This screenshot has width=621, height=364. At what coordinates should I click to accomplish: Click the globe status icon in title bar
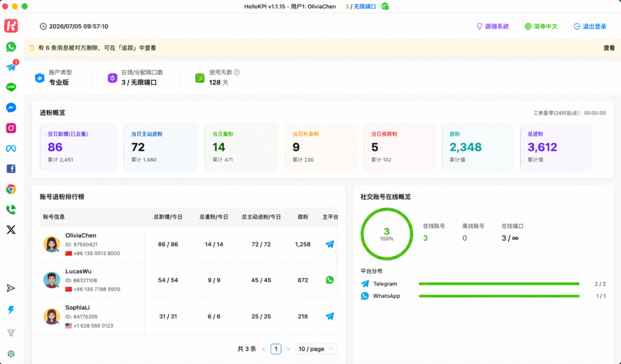click(x=385, y=6)
